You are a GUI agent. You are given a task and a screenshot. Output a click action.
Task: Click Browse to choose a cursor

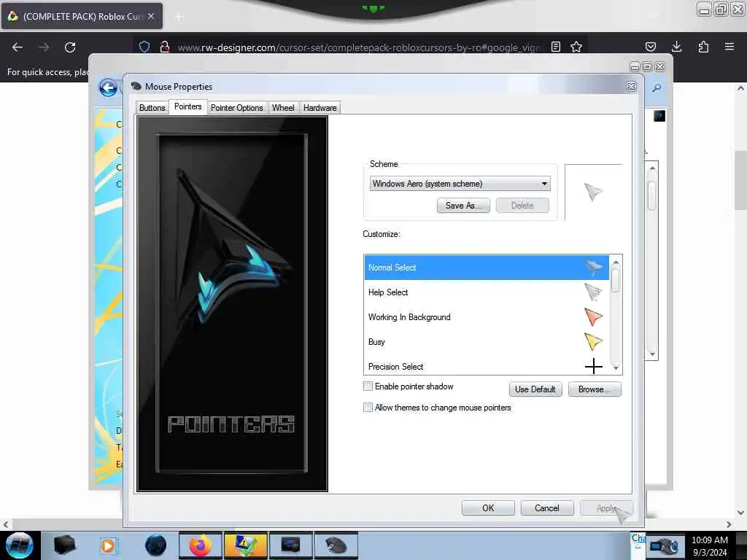click(595, 389)
